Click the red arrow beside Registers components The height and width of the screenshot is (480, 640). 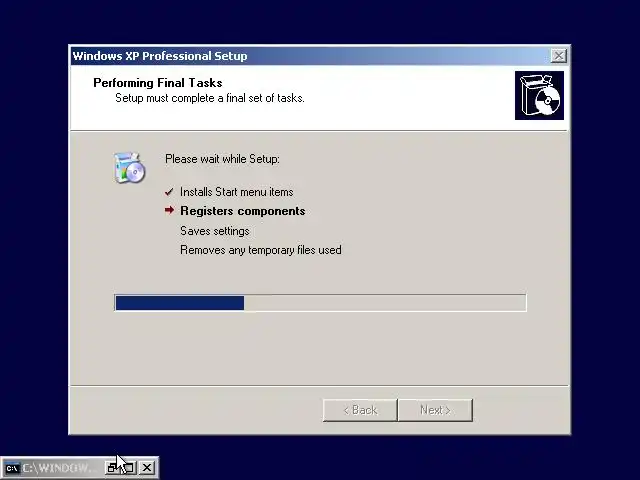coord(169,210)
